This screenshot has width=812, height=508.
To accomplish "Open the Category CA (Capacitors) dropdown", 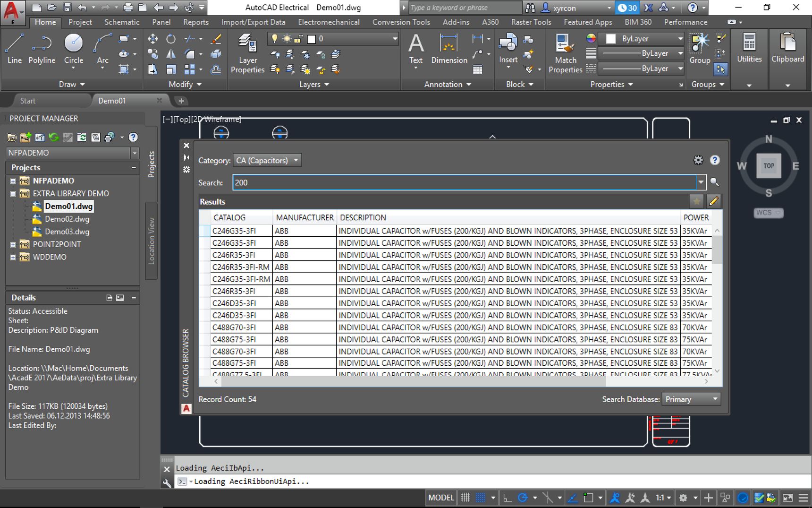I will [267, 160].
